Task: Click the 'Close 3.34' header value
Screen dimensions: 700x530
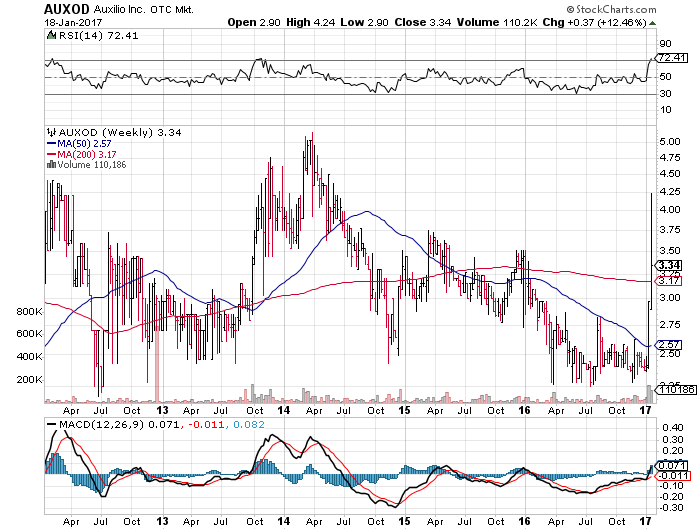Action: click(422, 22)
